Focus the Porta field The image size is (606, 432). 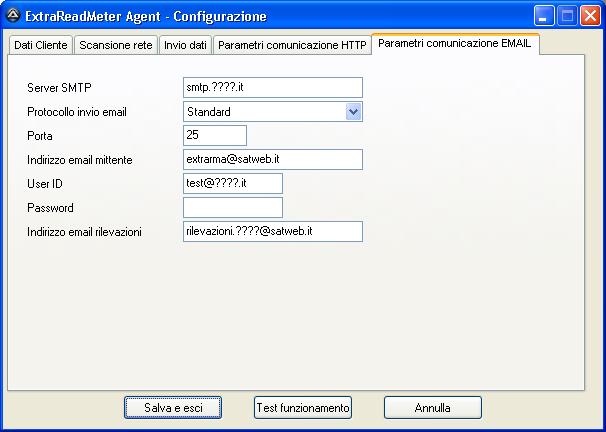tap(215, 135)
